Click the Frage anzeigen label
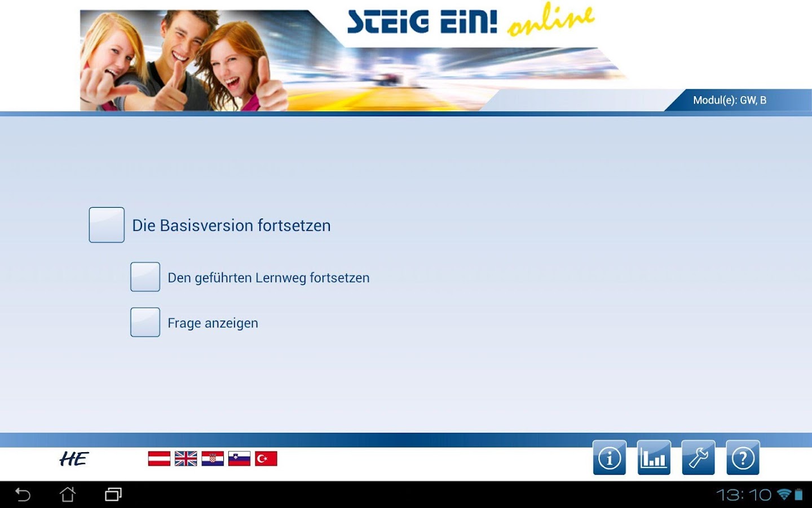 coord(213,323)
